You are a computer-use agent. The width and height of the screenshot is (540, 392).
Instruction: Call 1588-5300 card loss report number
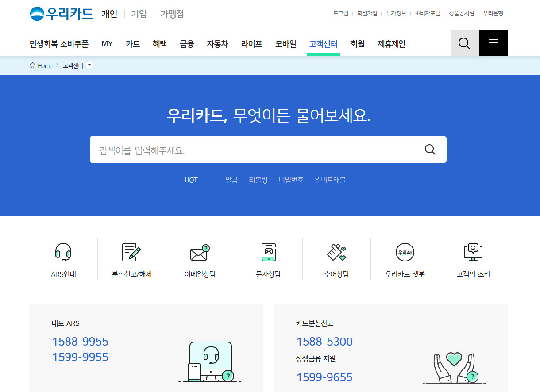pyautogui.click(x=324, y=342)
